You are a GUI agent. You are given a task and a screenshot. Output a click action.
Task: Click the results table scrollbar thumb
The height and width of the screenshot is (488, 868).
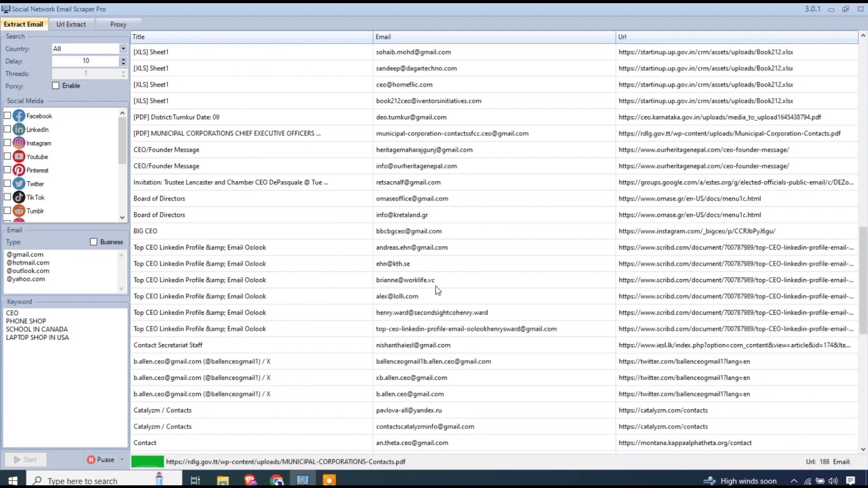click(x=863, y=280)
